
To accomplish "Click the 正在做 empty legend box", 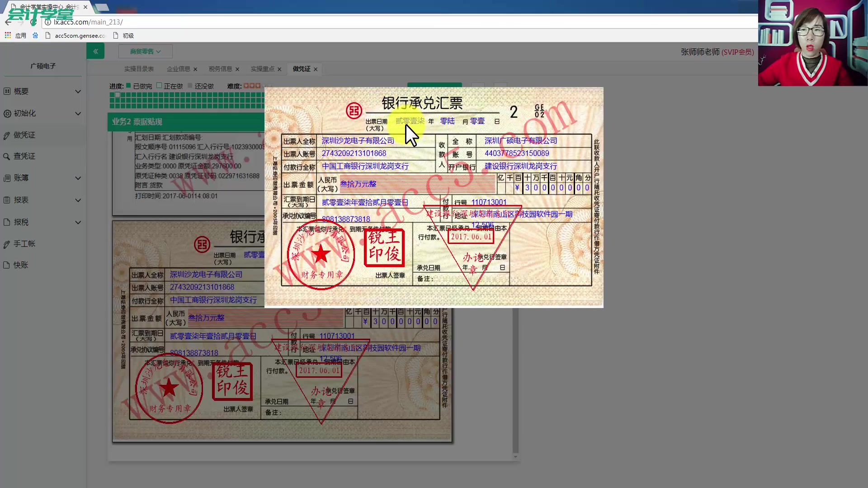I will [x=159, y=85].
